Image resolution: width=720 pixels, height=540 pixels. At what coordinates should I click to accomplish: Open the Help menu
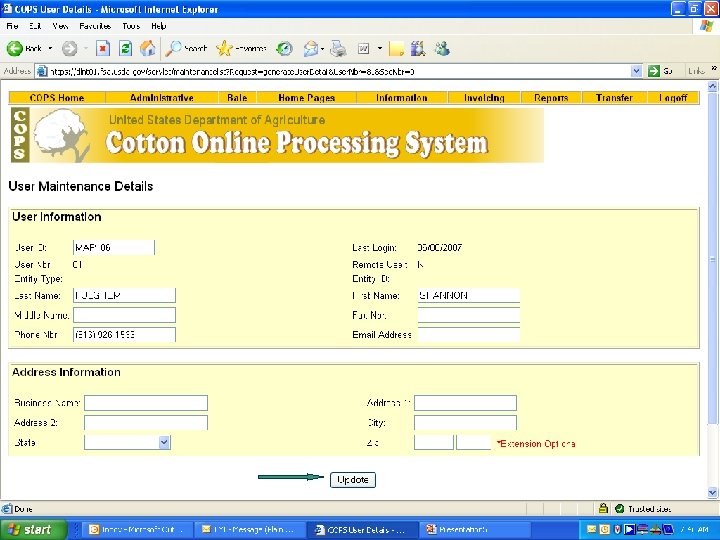[158, 26]
